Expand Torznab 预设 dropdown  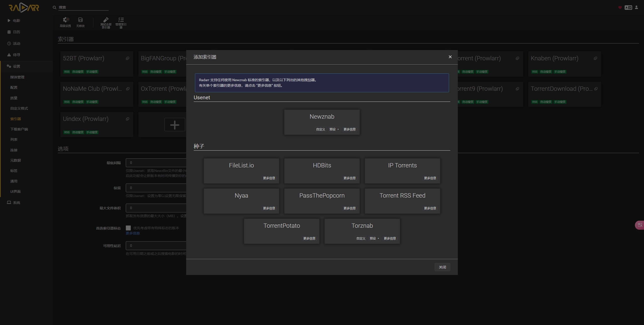374,239
